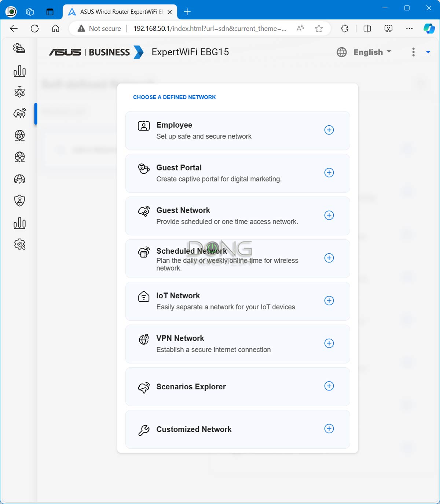Screen dimensions: 440x504
Task: Select the IoT Network heading text
Action: pos(178,295)
